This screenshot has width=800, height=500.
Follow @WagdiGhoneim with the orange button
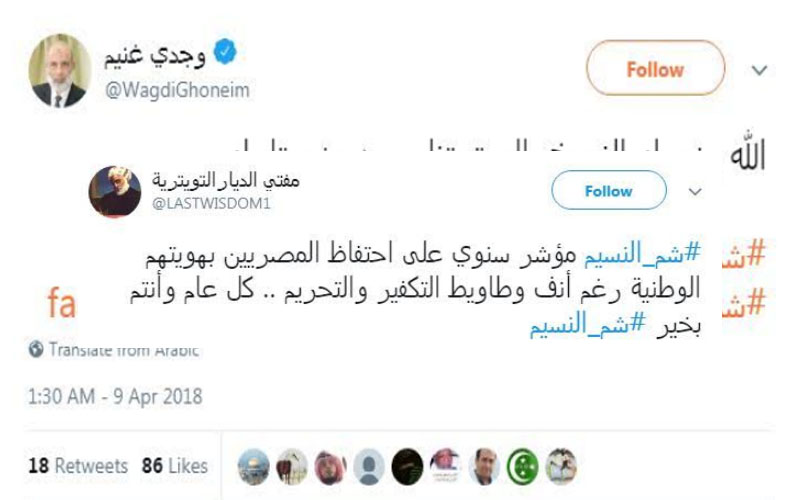pos(655,70)
